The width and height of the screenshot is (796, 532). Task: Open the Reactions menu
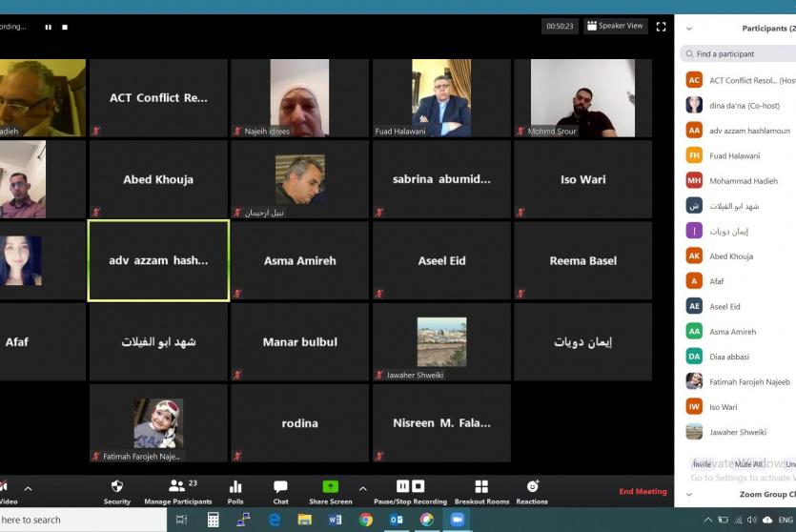(532, 490)
